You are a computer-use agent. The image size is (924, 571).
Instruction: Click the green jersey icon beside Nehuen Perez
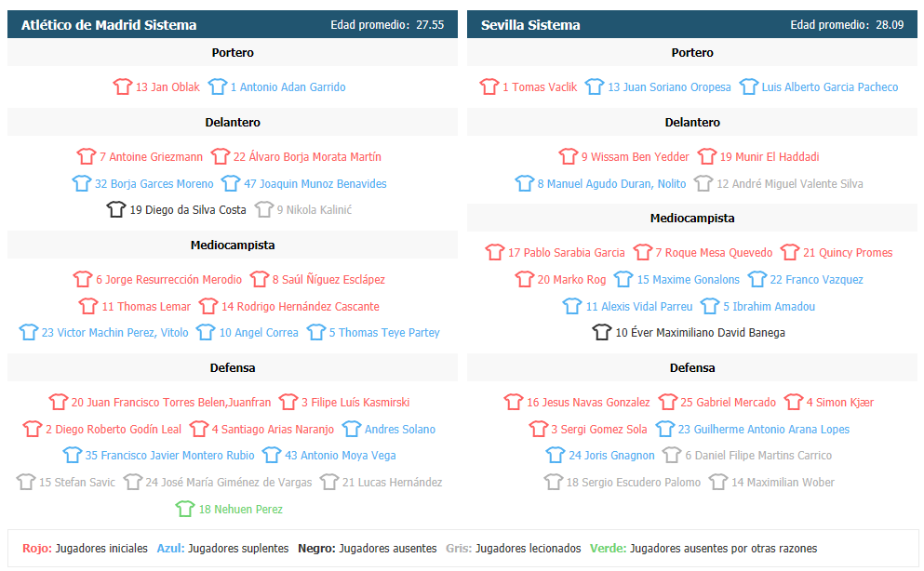pos(185,509)
